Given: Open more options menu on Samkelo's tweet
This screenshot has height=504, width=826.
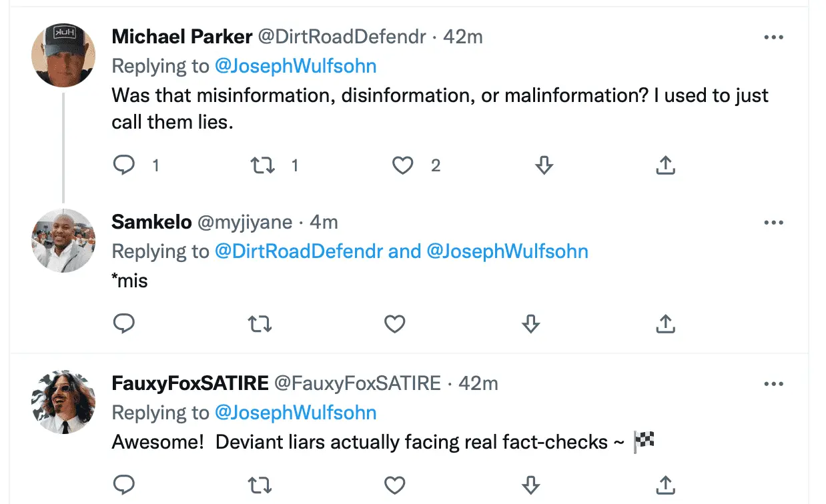Looking at the screenshot, I should coord(773,222).
